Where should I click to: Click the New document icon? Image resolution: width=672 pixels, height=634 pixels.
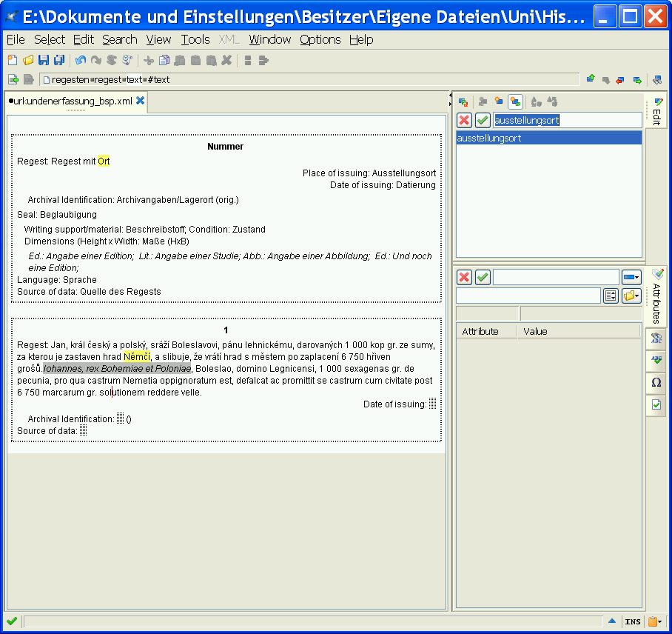click(13, 60)
